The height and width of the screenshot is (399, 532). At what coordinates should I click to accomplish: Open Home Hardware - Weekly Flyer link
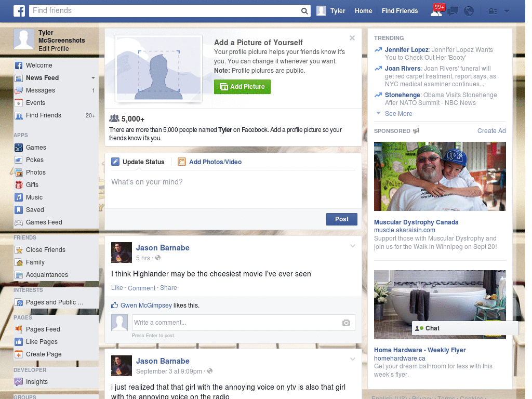pyautogui.click(x=420, y=350)
